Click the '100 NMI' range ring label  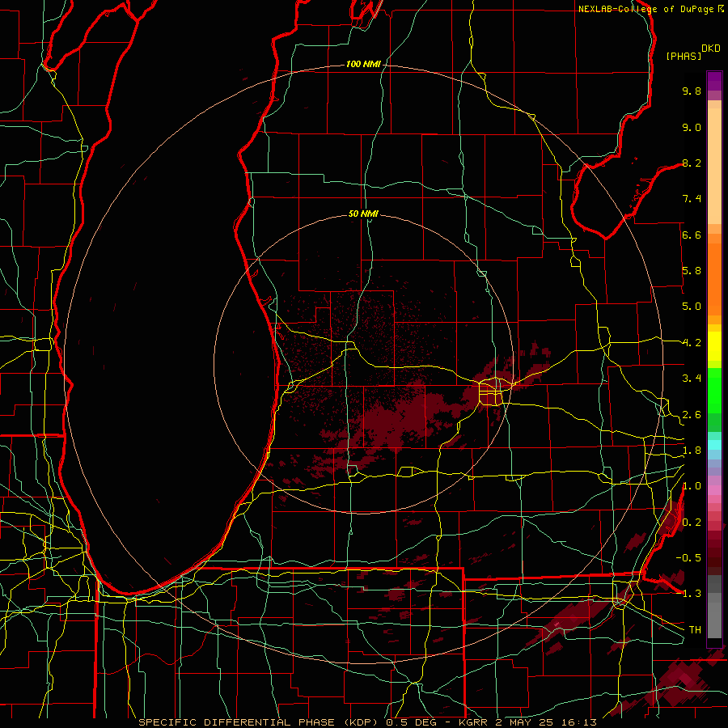pos(363,64)
